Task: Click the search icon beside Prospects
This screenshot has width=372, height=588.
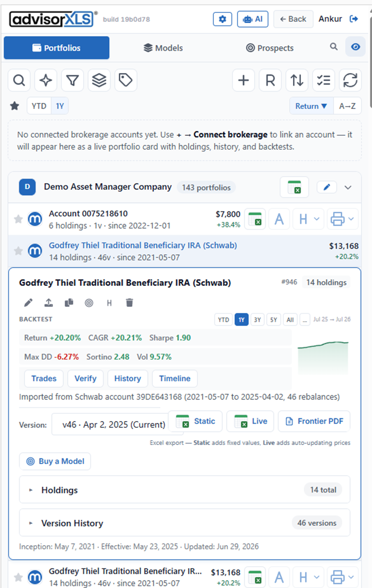Action: [x=334, y=47]
